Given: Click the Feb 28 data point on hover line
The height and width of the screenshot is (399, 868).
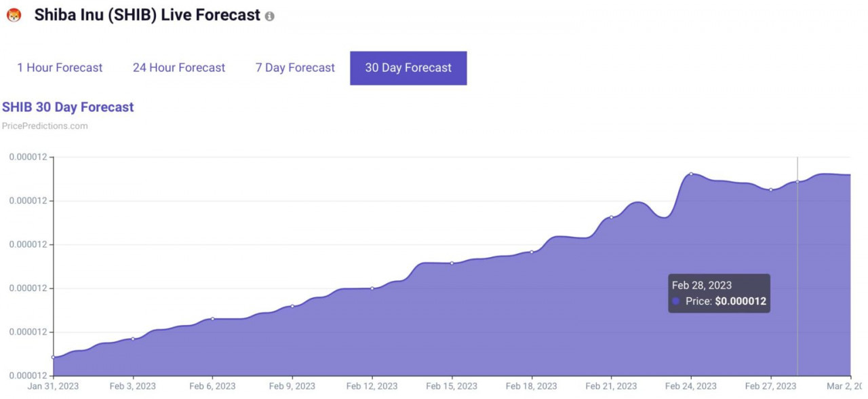Looking at the screenshot, I should 797,181.
